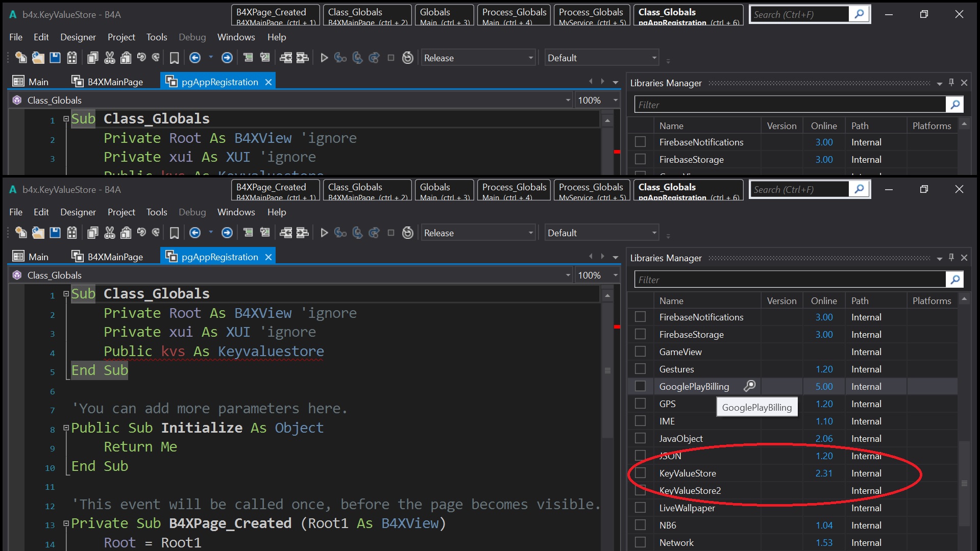
Task: Click the bookmark icon in lower window toolbar
Action: 174,233
